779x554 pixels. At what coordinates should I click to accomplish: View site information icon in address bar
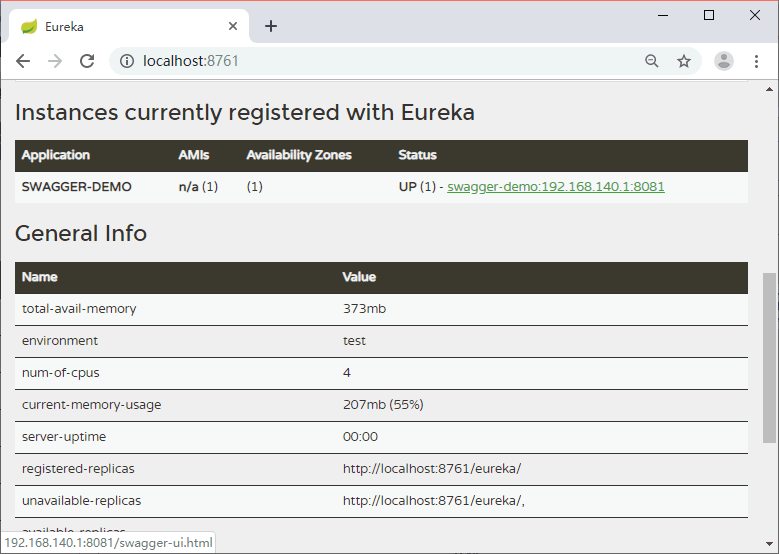click(127, 61)
